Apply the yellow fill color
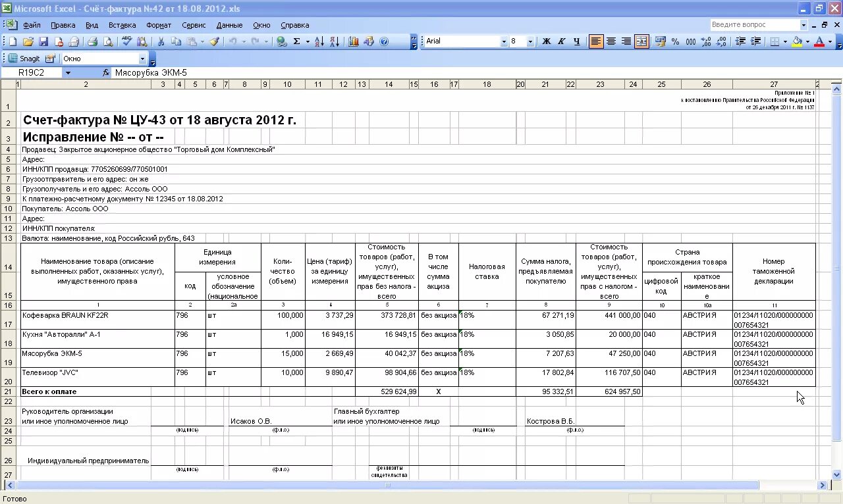 797,41
